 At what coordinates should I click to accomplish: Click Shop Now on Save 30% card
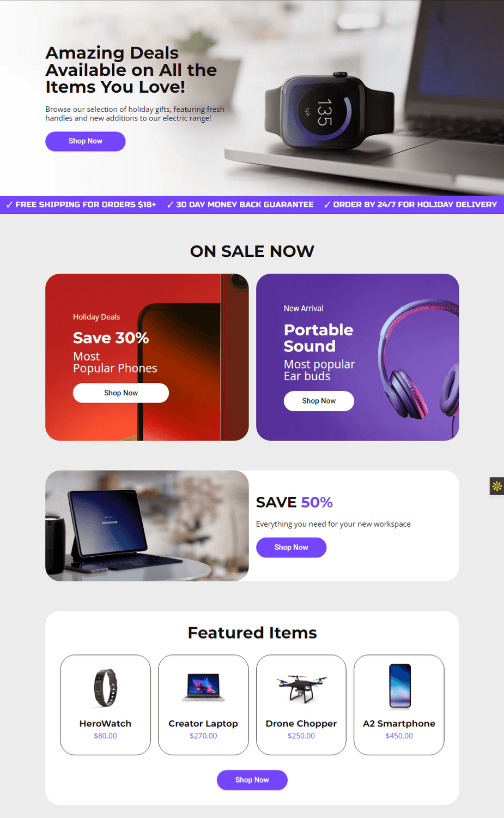[x=121, y=393]
